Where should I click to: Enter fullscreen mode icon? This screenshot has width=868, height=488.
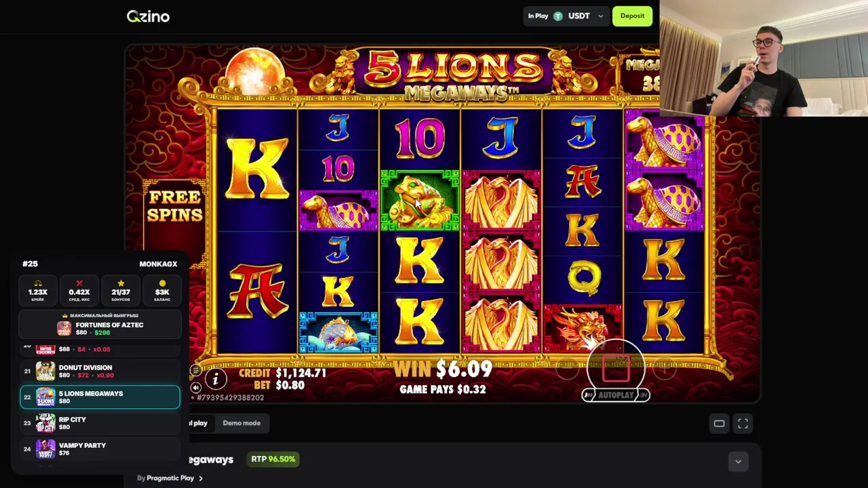[743, 424]
